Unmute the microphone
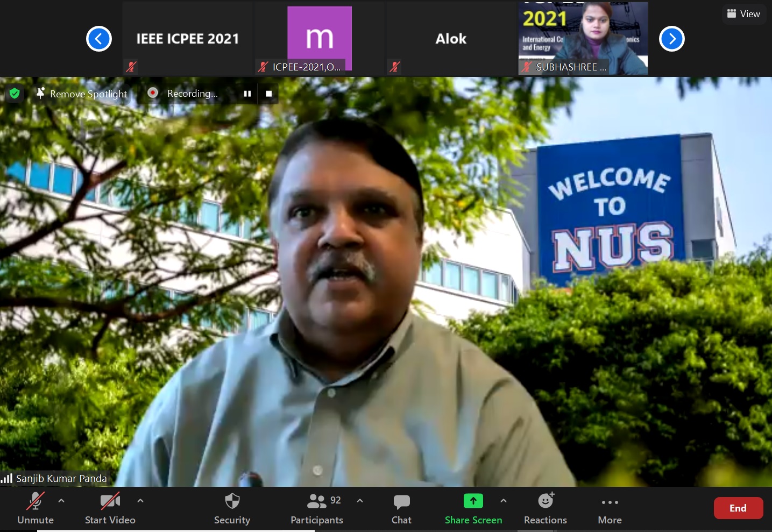This screenshot has height=532, width=772. pos(36,508)
